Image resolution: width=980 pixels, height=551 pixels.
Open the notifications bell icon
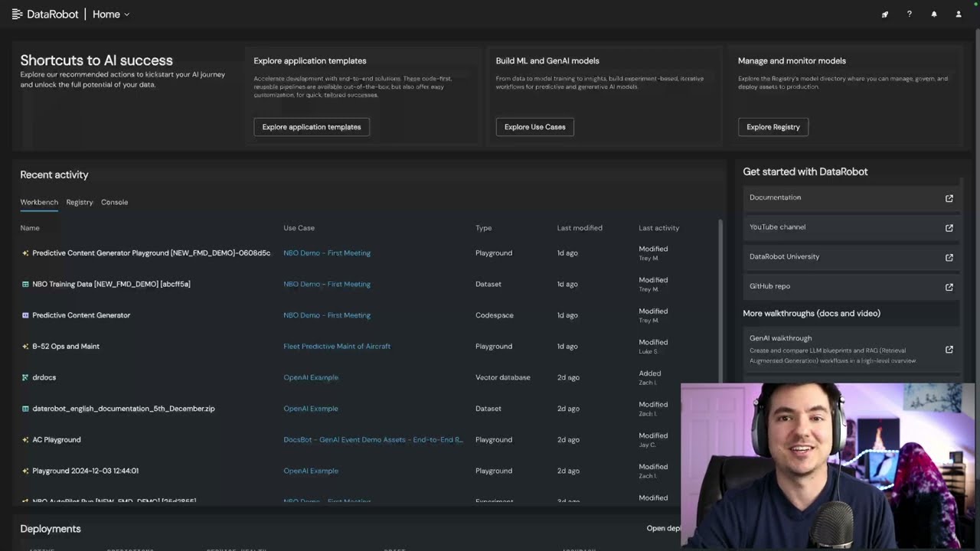tap(934, 14)
